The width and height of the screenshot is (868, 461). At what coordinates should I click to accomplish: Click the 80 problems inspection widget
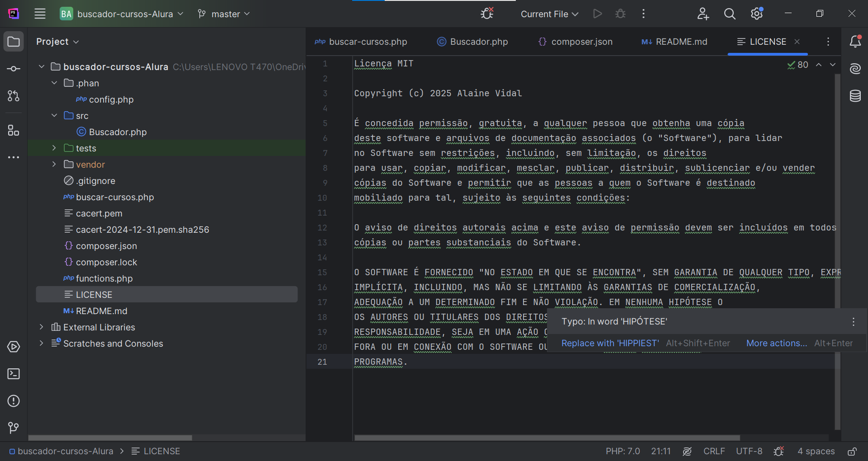pyautogui.click(x=797, y=65)
